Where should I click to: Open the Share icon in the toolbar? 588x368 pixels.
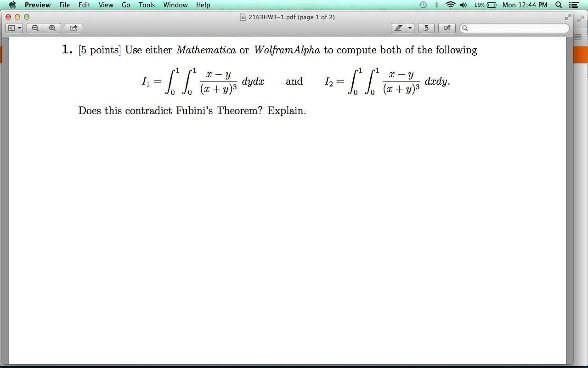[x=73, y=28]
